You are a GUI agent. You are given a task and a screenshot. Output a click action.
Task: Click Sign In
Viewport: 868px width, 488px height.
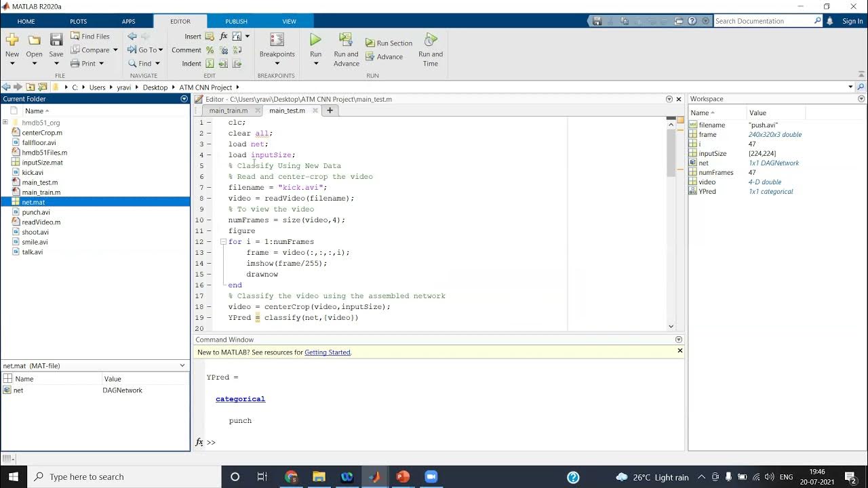tap(852, 21)
